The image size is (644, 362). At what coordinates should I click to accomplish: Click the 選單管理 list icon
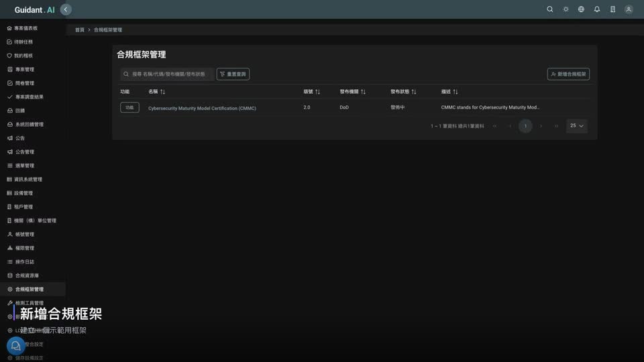tap(10, 166)
